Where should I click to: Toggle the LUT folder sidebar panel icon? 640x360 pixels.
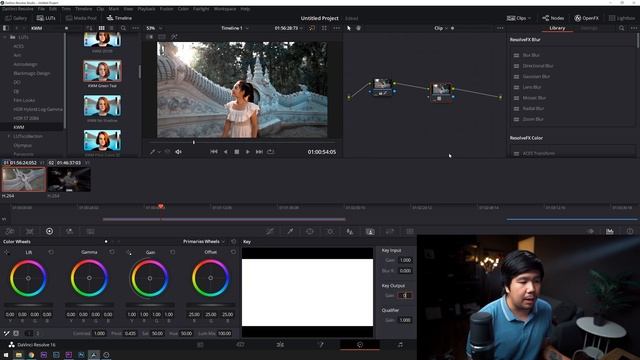pyautogui.click(x=5, y=28)
